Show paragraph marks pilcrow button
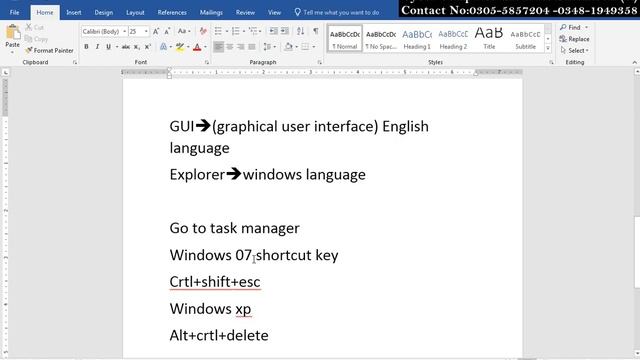The width and height of the screenshot is (640, 360). [x=316, y=31]
